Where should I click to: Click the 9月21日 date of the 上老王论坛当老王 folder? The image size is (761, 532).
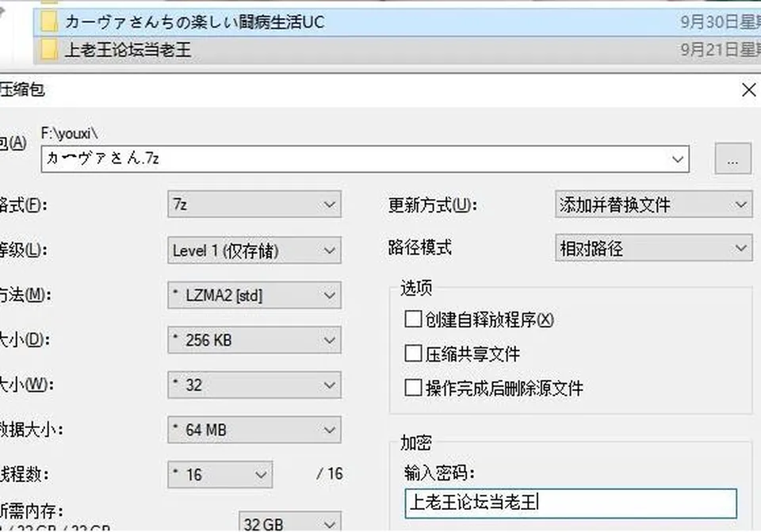[x=721, y=49]
